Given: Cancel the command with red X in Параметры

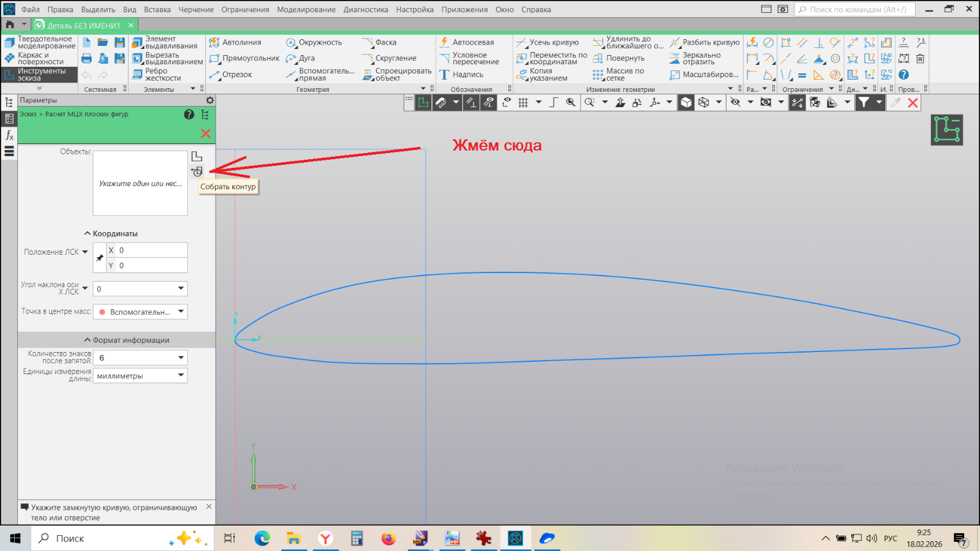Looking at the screenshot, I should pos(206,133).
